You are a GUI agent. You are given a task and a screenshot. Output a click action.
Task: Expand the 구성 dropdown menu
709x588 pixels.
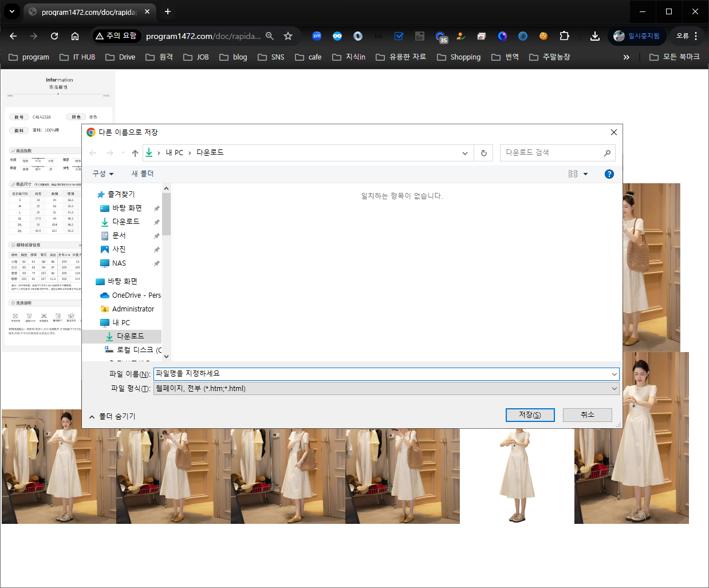pyautogui.click(x=103, y=173)
